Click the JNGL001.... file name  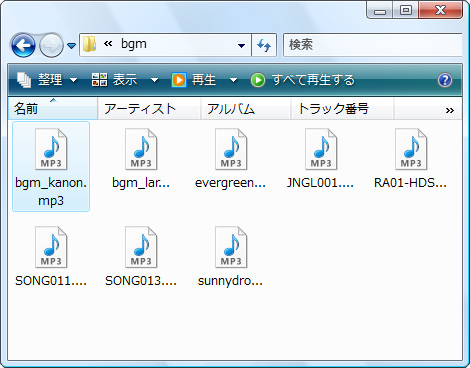pos(320,183)
